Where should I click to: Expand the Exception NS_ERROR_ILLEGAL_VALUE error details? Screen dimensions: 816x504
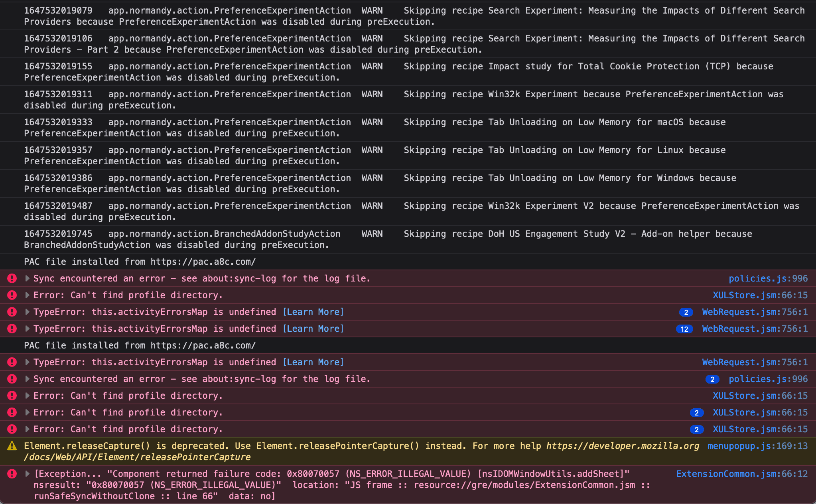point(27,474)
